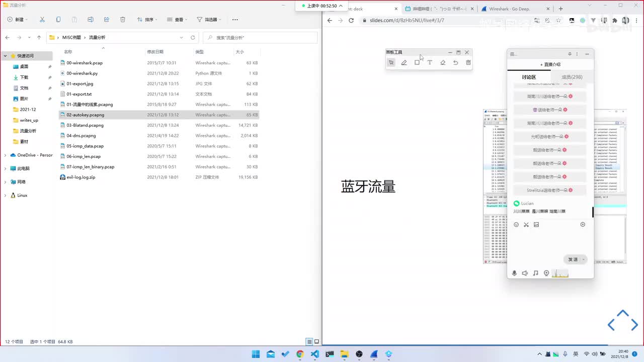This screenshot has height=362, width=644.
Task: Expand the address bar history dropdown
Action: [x=182, y=38]
